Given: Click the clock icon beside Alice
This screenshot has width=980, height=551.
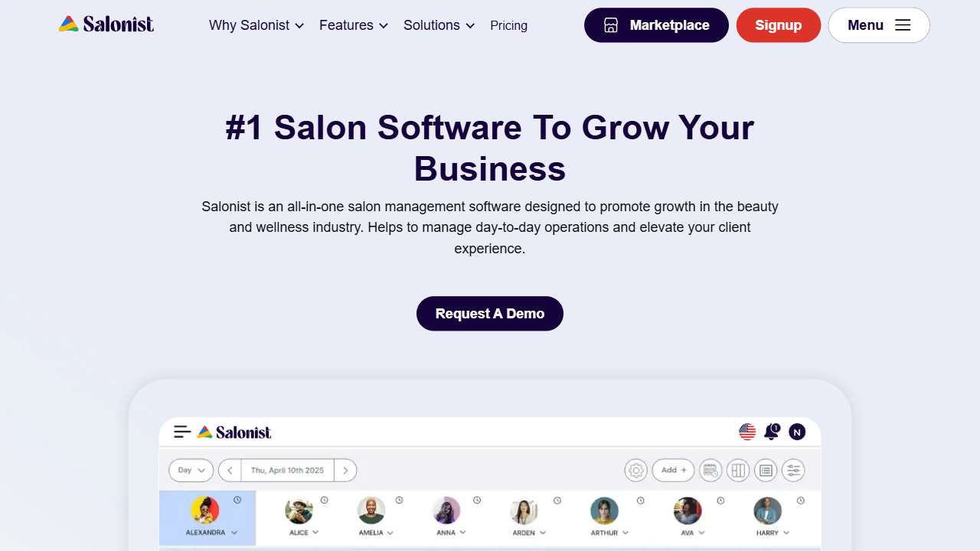Looking at the screenshot, I should (x=325, y=500).
